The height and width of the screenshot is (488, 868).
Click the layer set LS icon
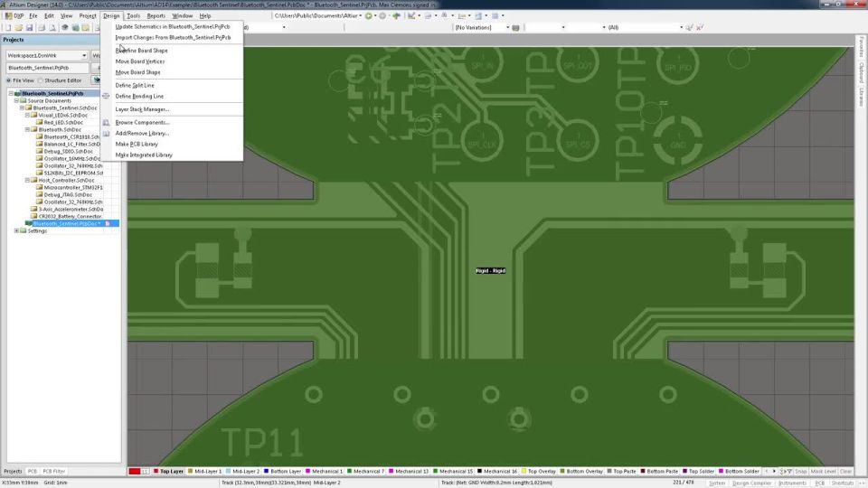145,472
